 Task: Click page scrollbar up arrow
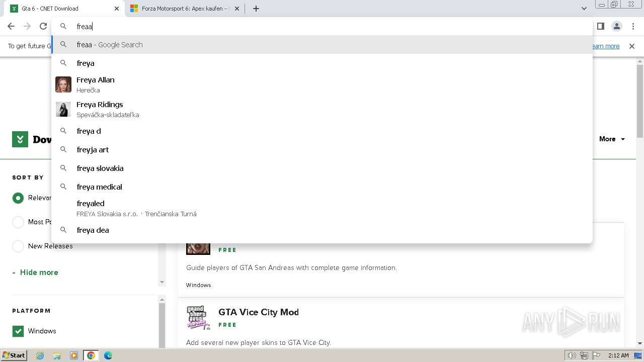[x=640, y=61]
